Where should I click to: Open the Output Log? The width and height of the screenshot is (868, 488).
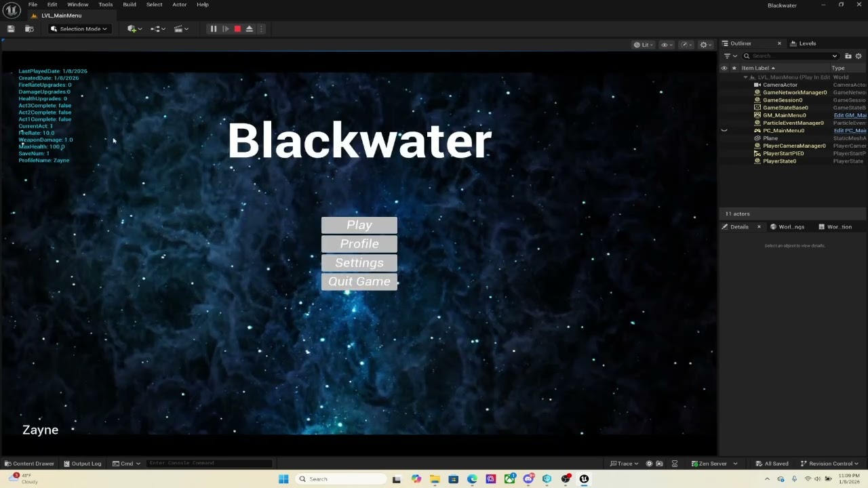pos(82,464)
